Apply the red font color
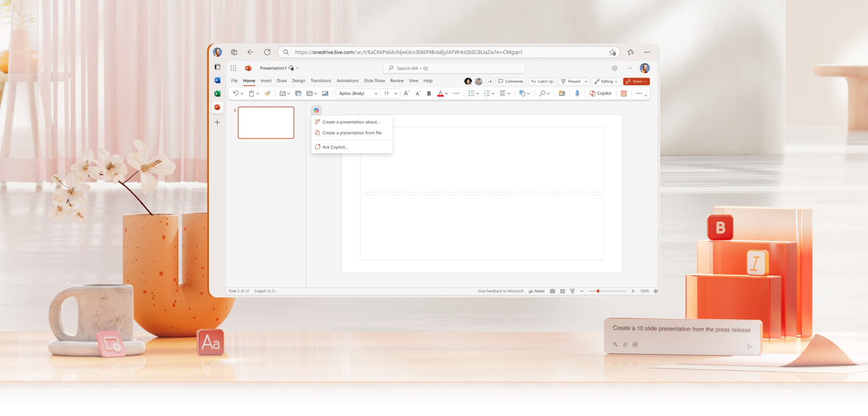This screenshot has height=416, width=868. [x=440, y=94]
